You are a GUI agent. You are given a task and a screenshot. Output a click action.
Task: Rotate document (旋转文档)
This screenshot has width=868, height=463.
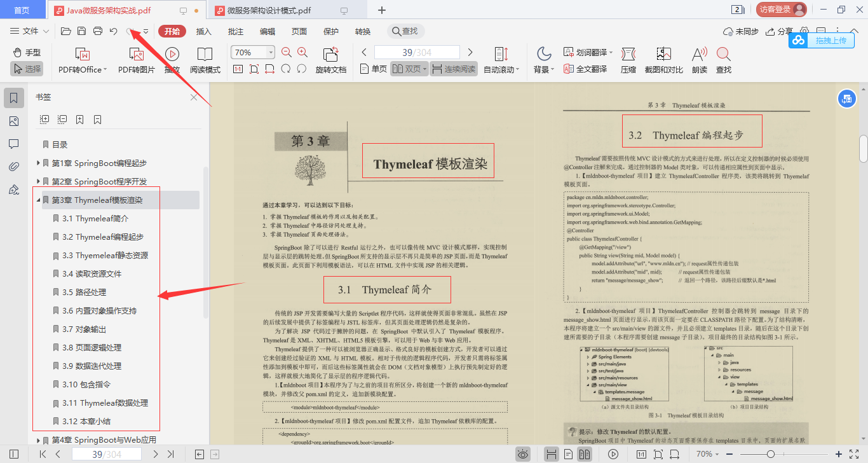pos(331,60)
